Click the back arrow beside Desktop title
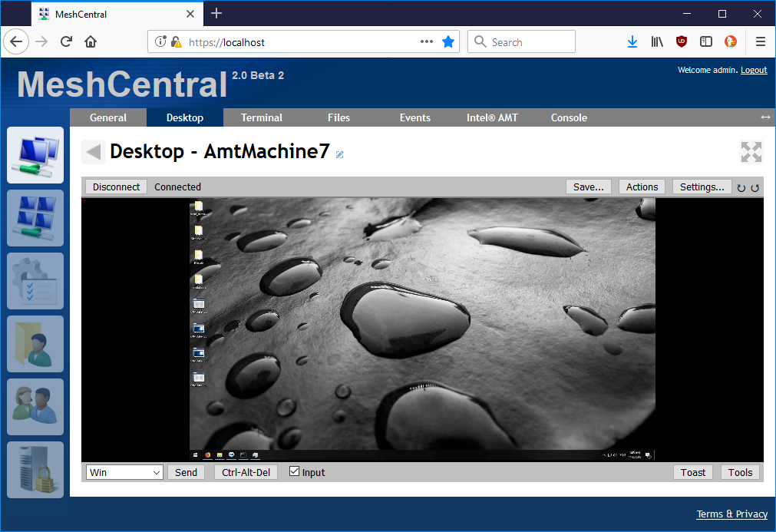This screenshot has height=532, width=776. (94, 152)
